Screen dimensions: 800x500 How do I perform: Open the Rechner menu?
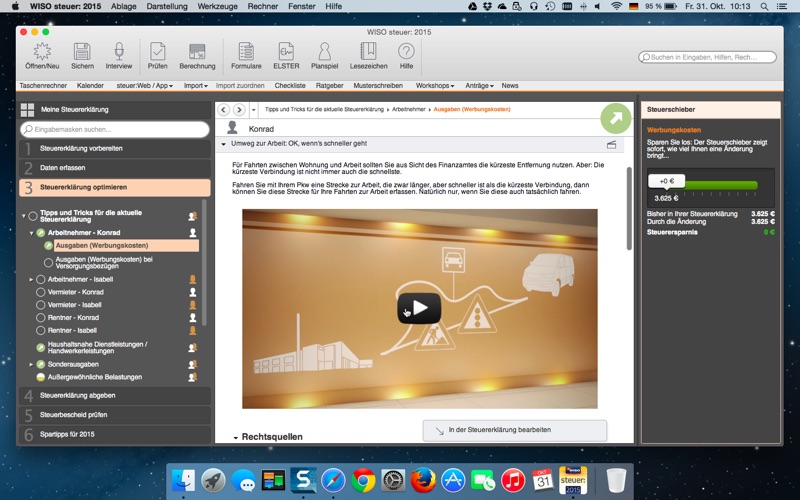pos(263,6)
